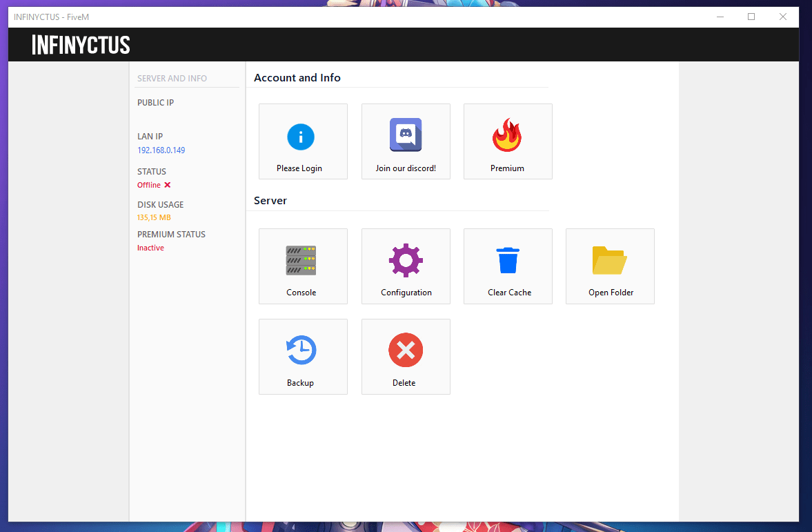Click the red Delete tile
The height and width of the screenshot is (532, 812).
tap(406, 357)
